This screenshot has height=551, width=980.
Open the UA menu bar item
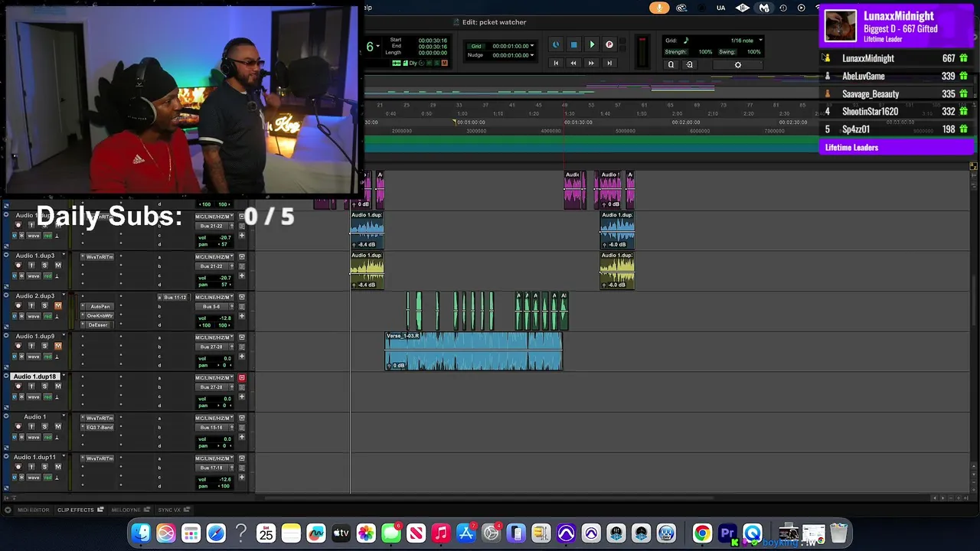click(x=720, y=8)
